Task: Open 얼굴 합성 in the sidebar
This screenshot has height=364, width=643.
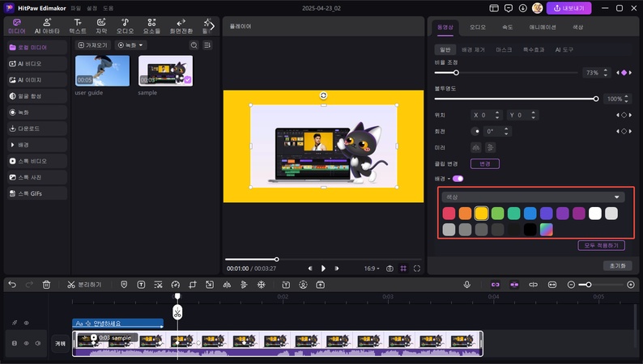Action: tap(37, 96)
